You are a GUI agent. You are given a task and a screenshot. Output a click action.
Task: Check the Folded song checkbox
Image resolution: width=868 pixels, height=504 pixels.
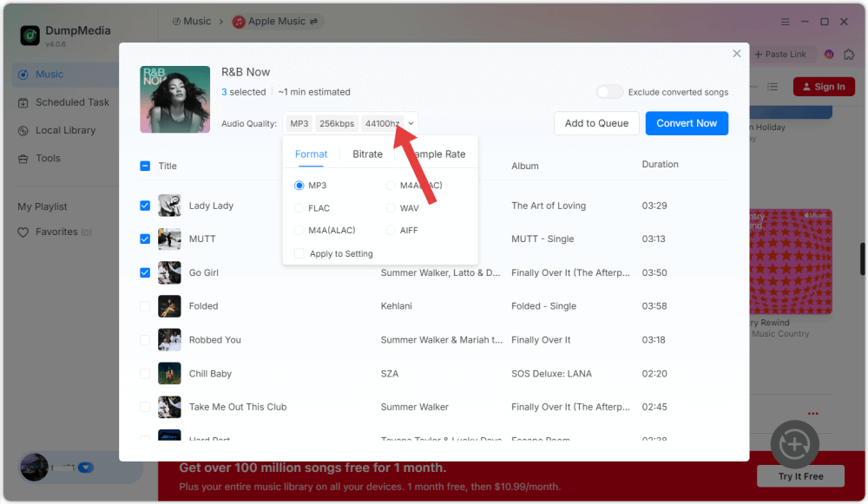point(145,306)
